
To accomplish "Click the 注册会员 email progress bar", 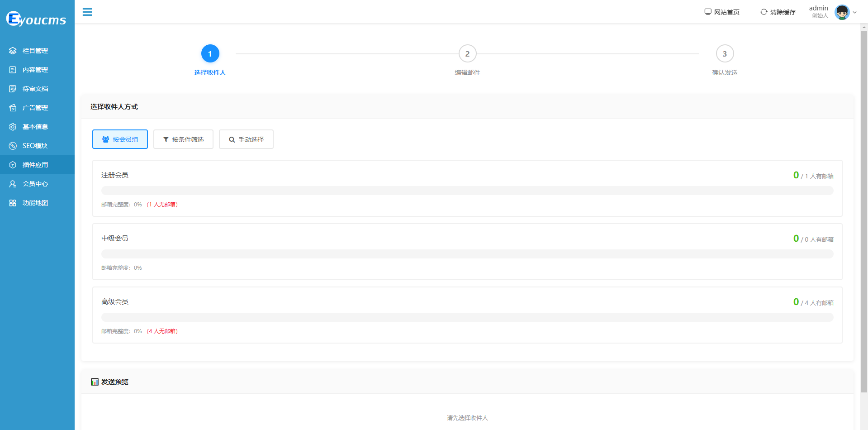I will [467, 191].
